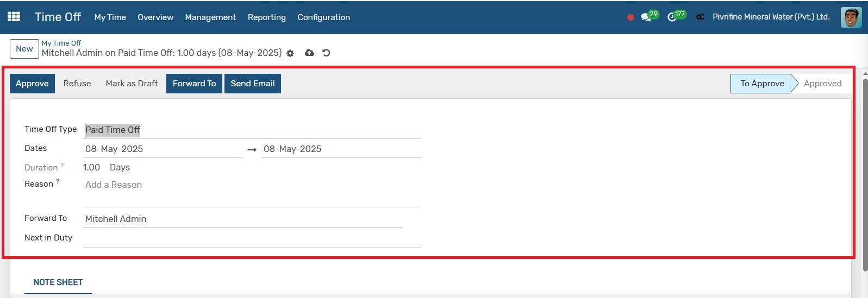Open the Forward To field showing Mitchell Admin

pyautogui.click(x=242, y=219)
